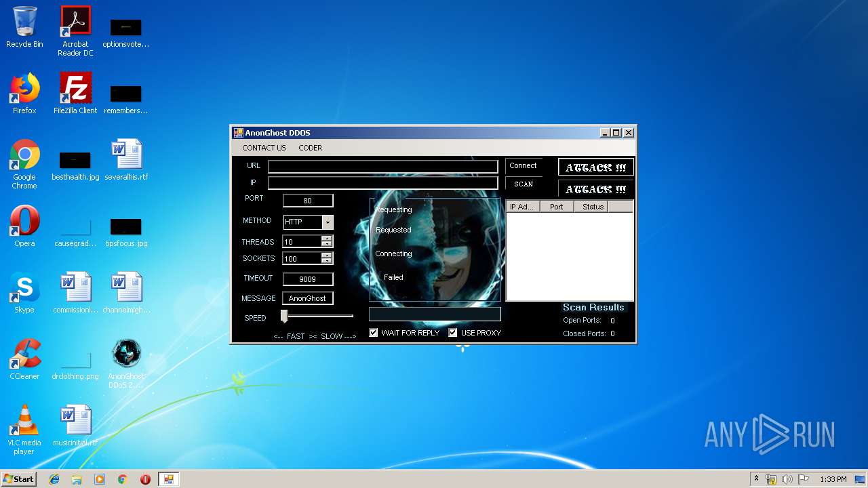Expand the METHOD dropdown showing HTTP
This screenshot has height=488, width=868.
(x=328, y=222)
